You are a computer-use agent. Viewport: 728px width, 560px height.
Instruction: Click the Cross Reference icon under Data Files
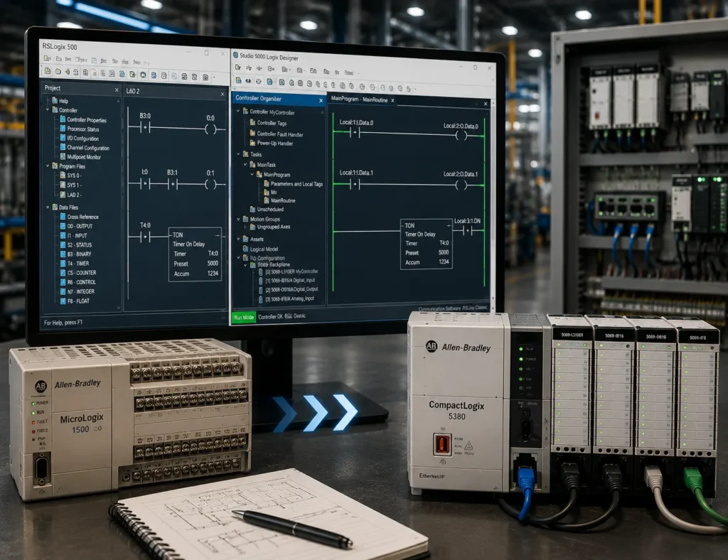pos(63,216)
